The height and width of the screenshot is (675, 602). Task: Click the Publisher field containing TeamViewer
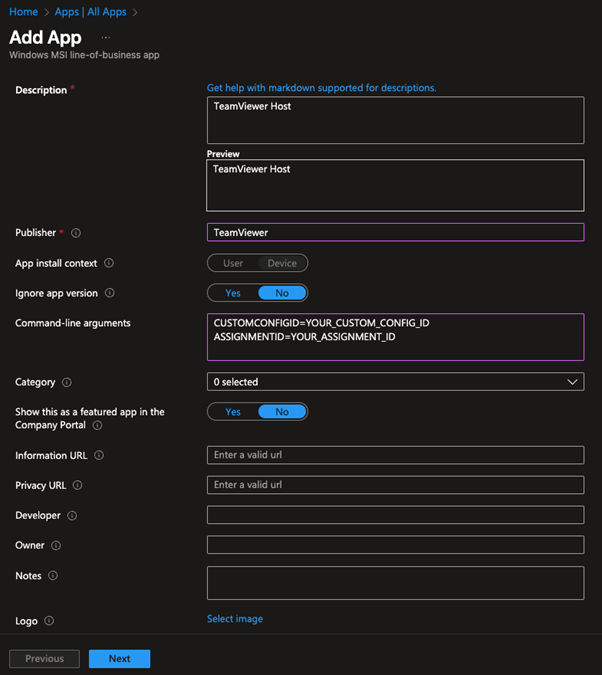[395, 232]
